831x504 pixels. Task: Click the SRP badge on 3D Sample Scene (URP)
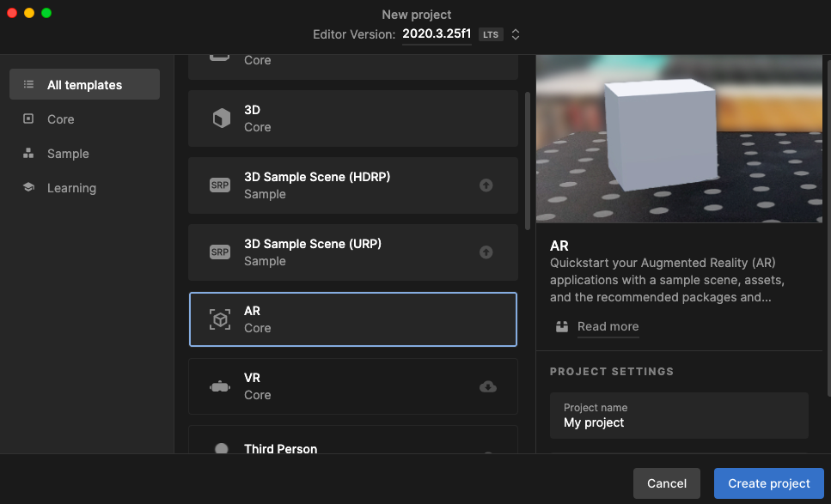coord(220,252)
